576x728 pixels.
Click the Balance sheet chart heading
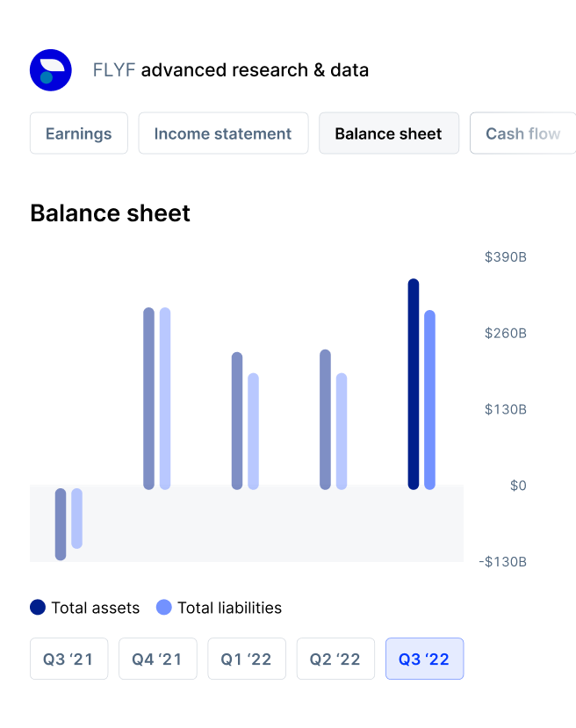[x=110, y=213]
